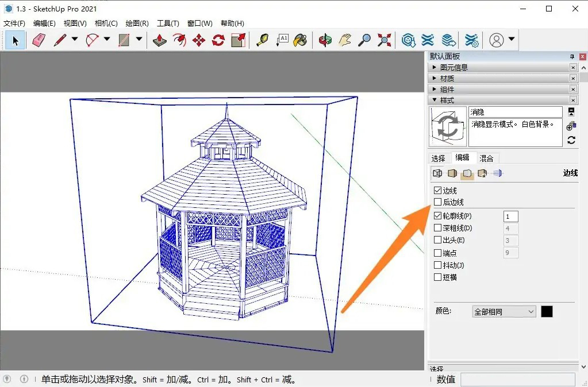Activate the Move tool
Image resolution: width=588 pixels, height=387 pixels.
click(199, 40)
